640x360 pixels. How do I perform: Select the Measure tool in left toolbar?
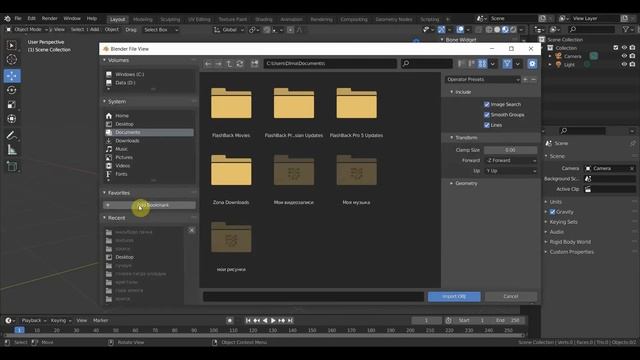pos(11,150)
